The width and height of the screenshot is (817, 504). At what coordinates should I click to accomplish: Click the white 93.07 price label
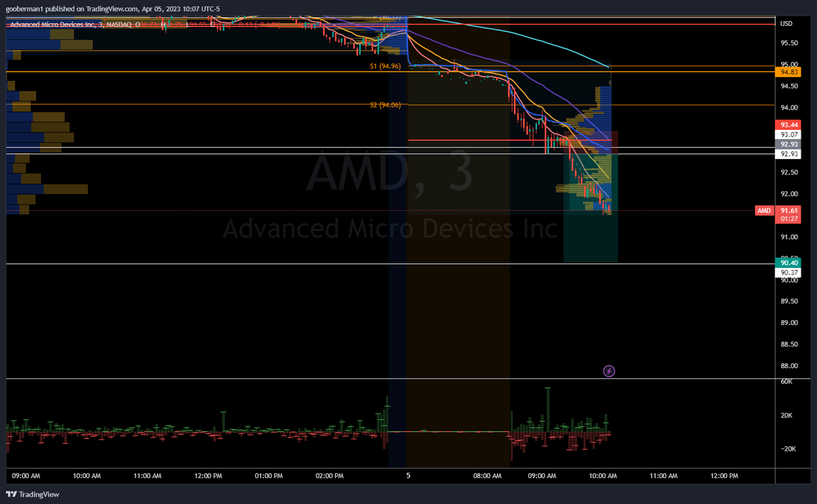(790, 135)
